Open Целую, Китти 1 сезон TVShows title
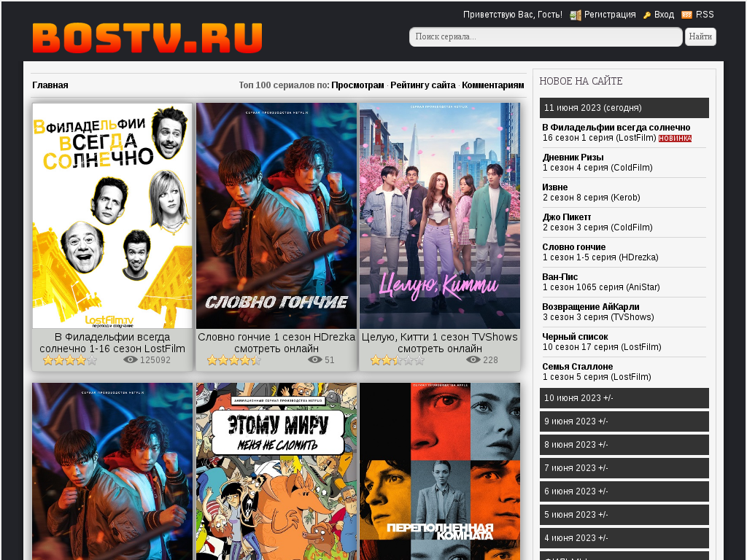This screenshot has height=560, width=747. pyautogui.click(x=440, y=343)
